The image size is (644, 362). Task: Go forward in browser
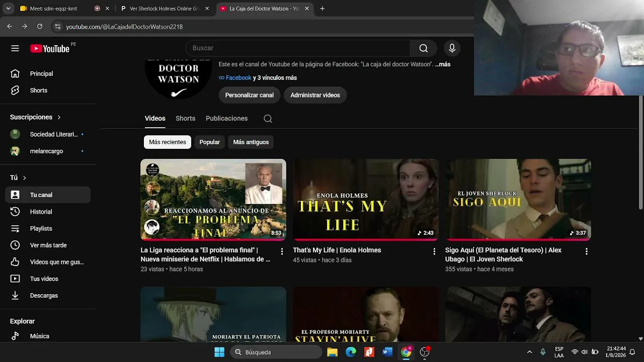pos(24,26)
